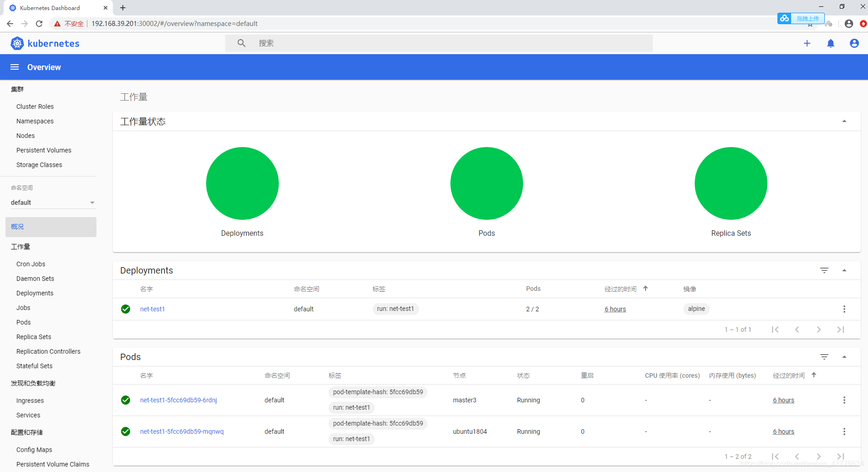
Task: Go to next page of Deployments
Action: pos(819,330)
